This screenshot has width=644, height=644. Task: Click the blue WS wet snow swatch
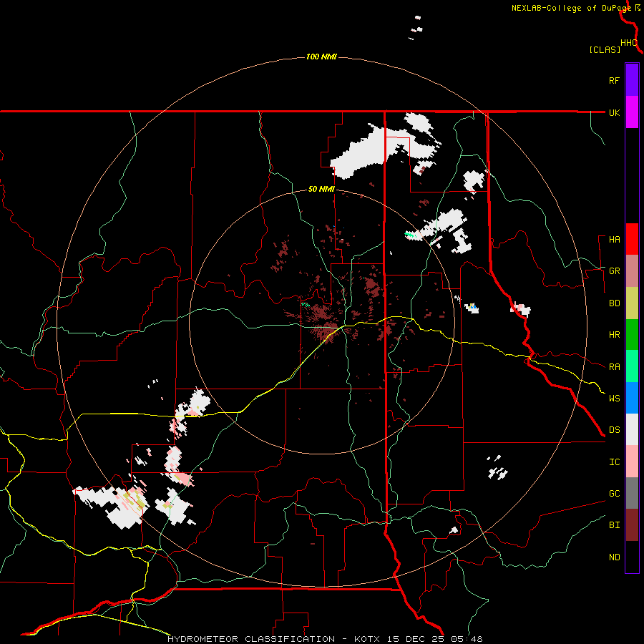[x=632, y=398]
